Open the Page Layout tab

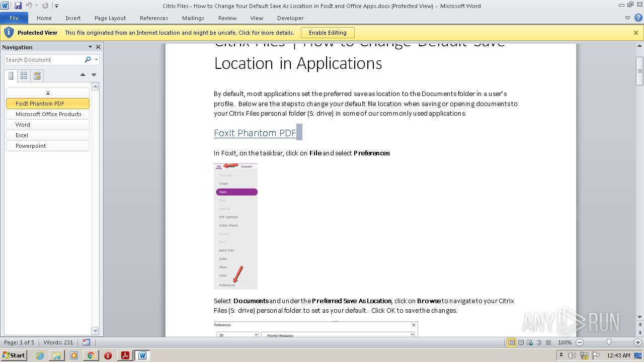point(110,18)
